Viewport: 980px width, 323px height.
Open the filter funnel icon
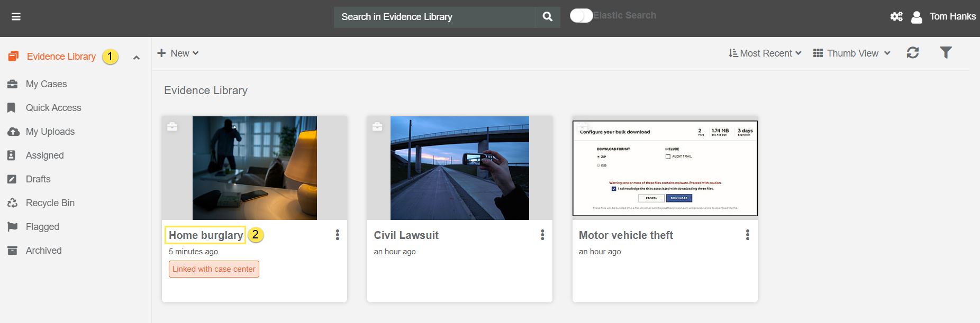pyautogui.click(x=945, y=52)
